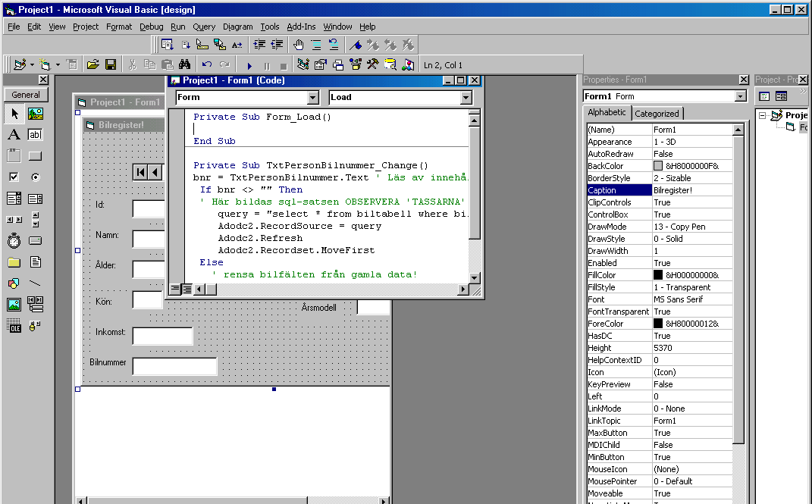The width and height of the screenshot is (812, 504).
Task: Select the TextBox control tool
Action: coord(35,135)
